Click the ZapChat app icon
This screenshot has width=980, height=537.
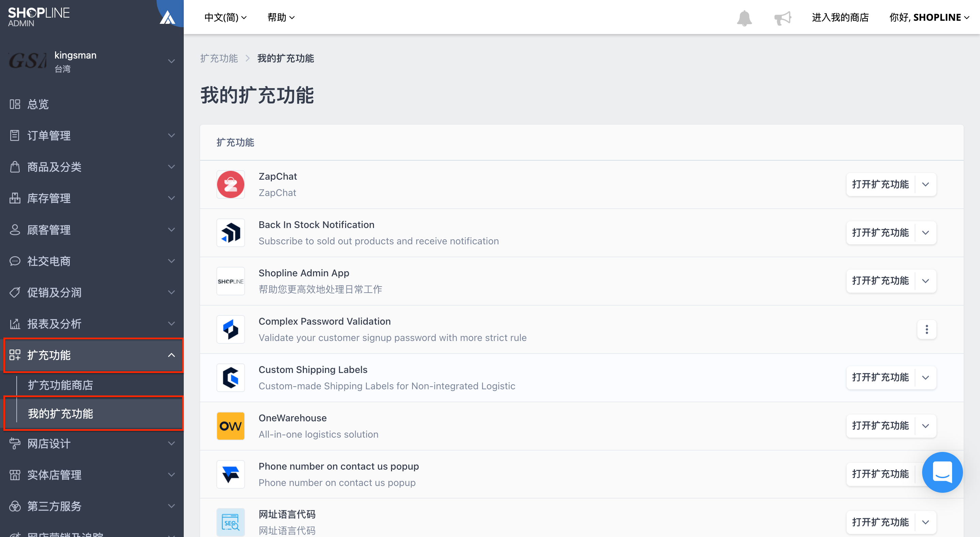click(x=231, y=184)
